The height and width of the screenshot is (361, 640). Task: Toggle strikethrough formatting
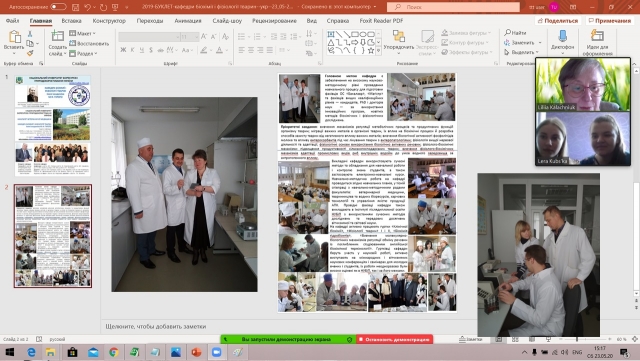160,50
